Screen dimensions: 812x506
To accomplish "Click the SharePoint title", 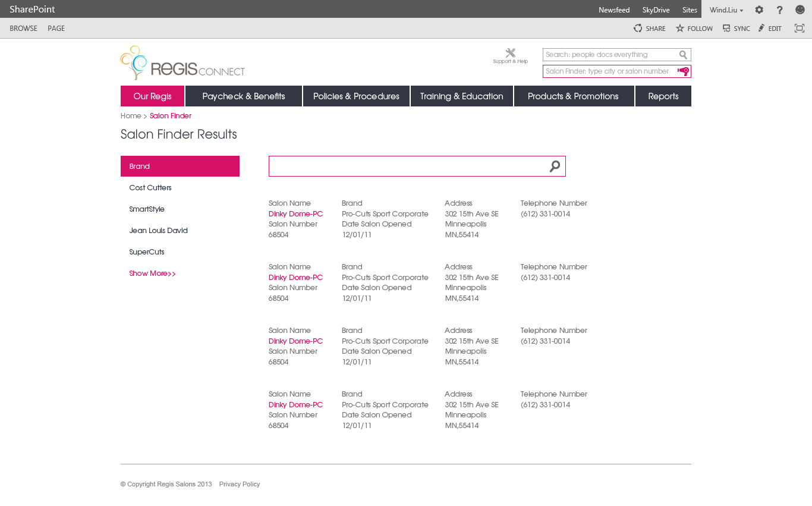I will 32,10.
